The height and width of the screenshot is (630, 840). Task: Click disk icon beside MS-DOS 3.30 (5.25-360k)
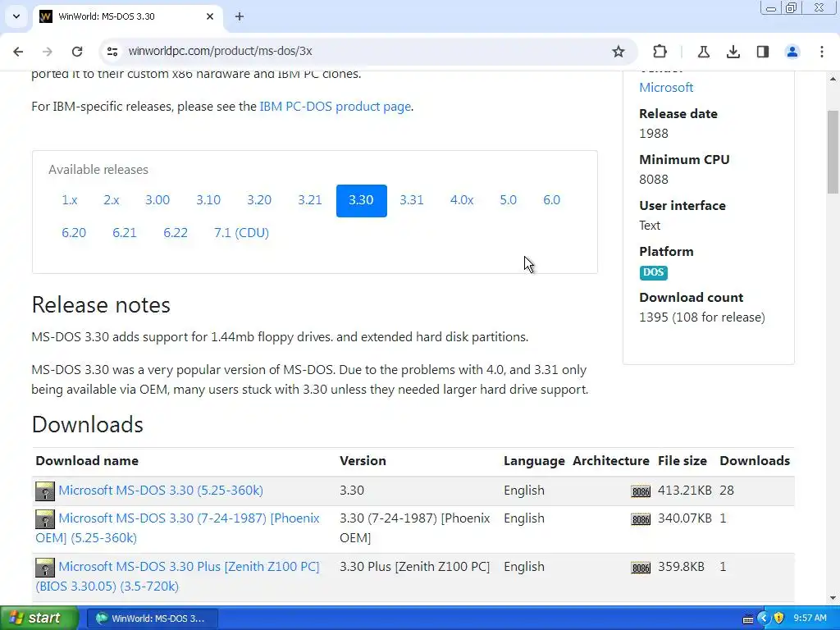coord(45,491)
